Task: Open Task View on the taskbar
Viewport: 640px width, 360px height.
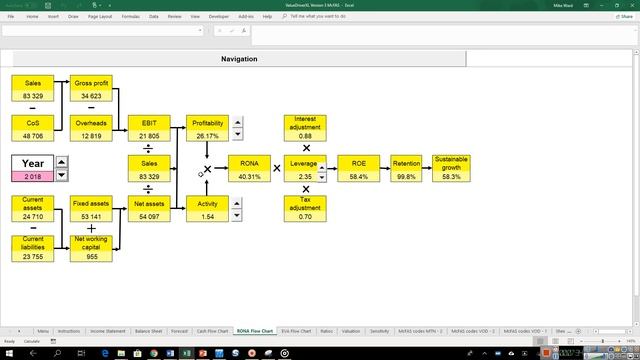Action: (x=81, y=353)
